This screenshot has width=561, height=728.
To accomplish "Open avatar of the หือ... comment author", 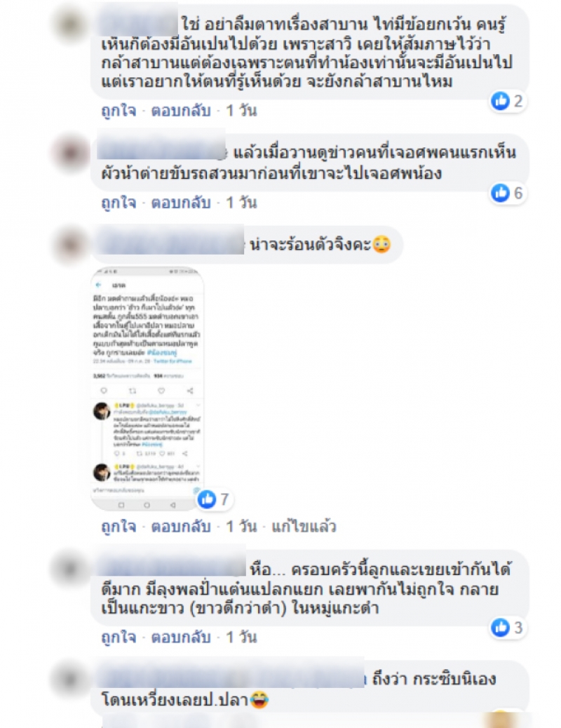I will point(70,568).
